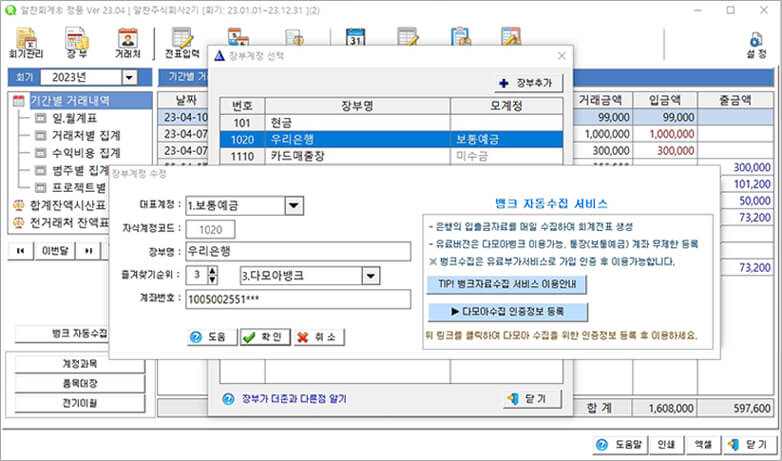Open 설정 settings icon at top right
Screen dimensions: 782x461
click(756, 46)
